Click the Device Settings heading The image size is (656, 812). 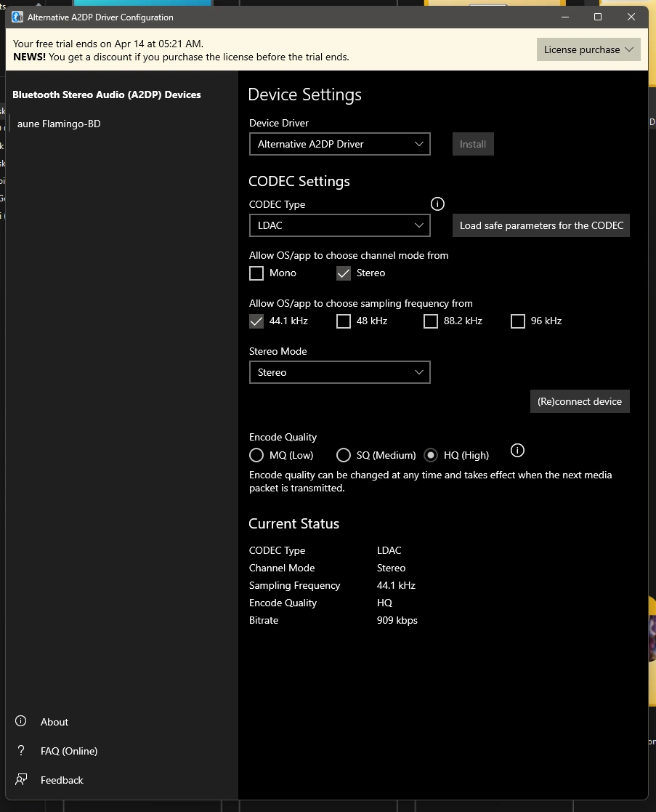tap(304, 95)
